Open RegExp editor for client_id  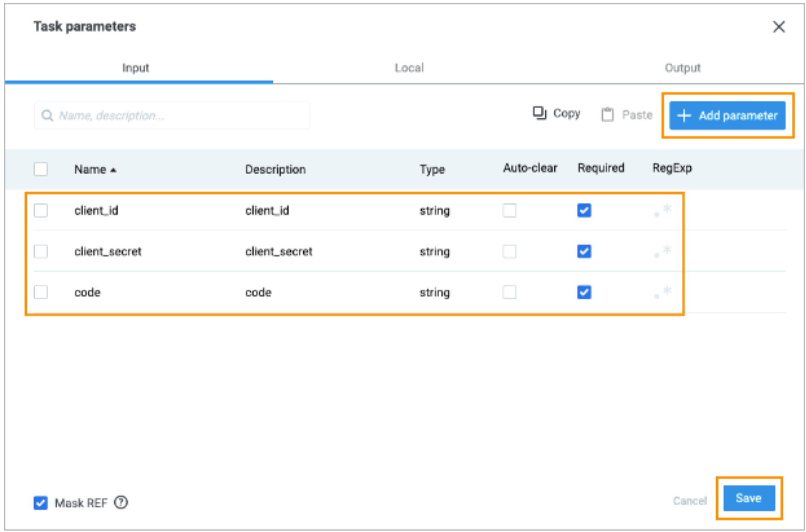pos(663,210)
